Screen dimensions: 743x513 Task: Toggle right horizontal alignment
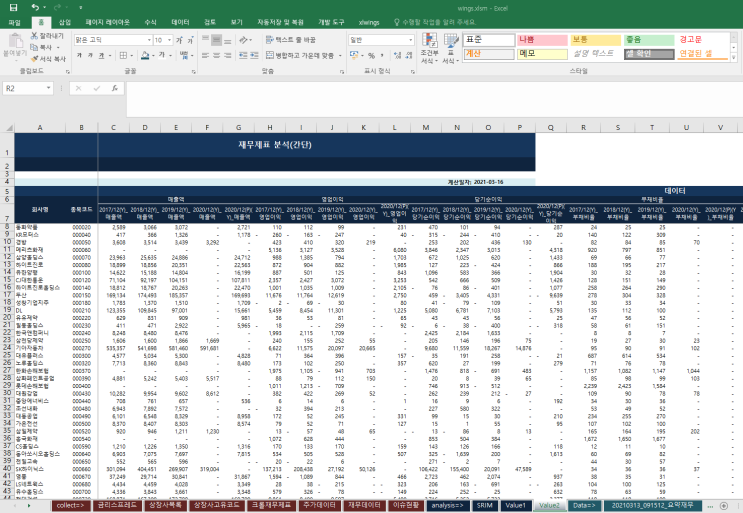pyautogui.click(x=227, y=55)
